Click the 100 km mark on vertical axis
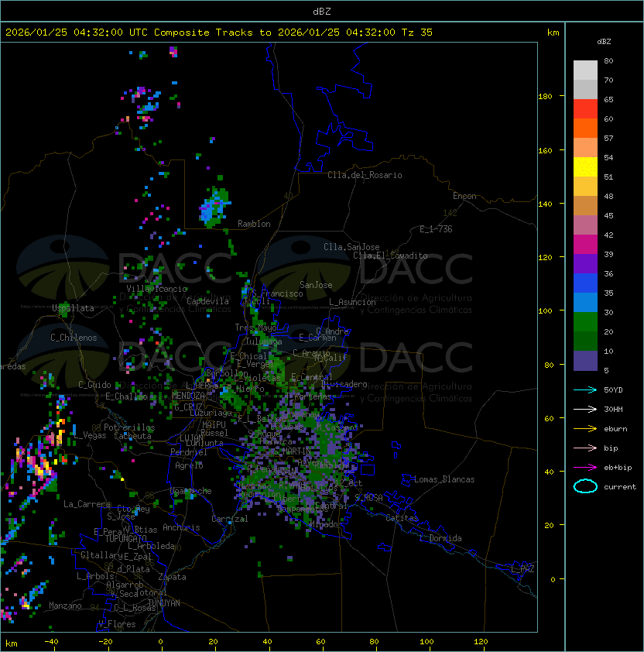Viewport: 644px width, 652px height. [545, 311]
